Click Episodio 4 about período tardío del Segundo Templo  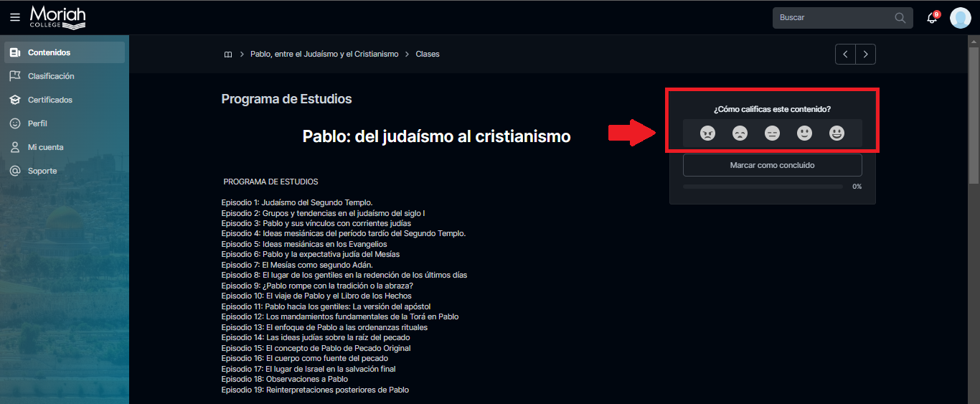(x=344, y=234)
